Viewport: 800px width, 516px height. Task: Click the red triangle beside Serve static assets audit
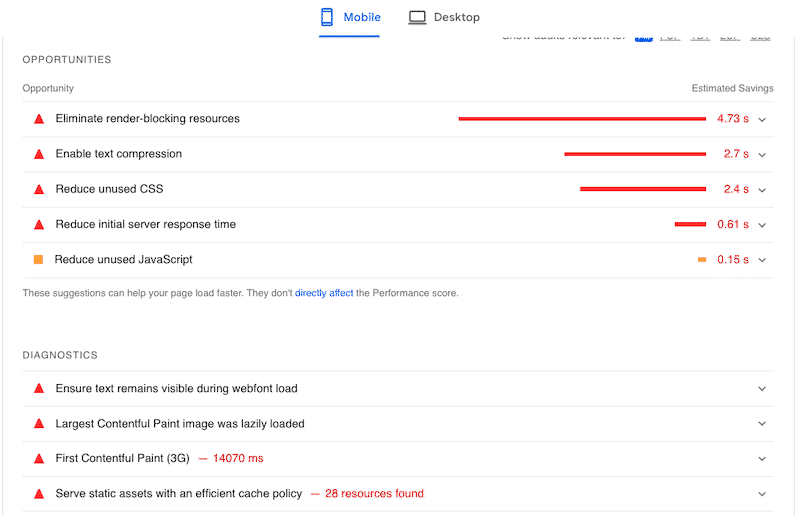click(39, 494)
